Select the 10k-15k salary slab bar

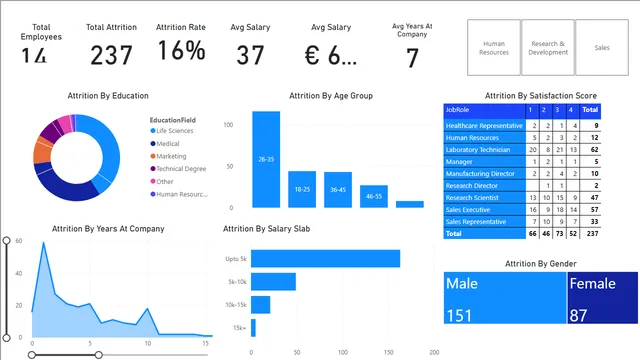[260, 305]
